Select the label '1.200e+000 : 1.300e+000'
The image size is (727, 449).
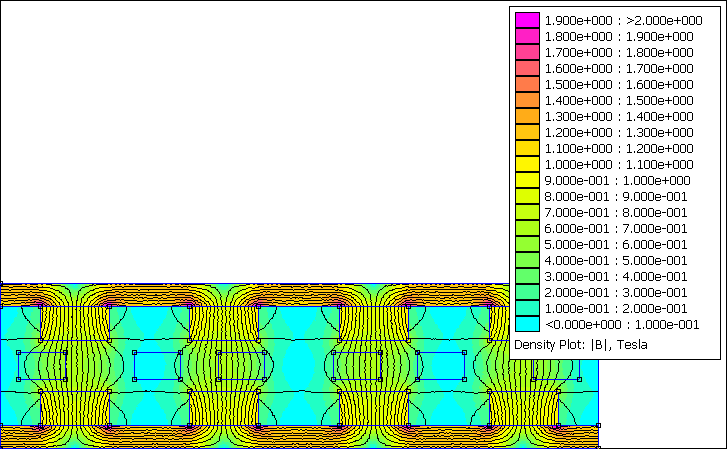tap(619, 132)
